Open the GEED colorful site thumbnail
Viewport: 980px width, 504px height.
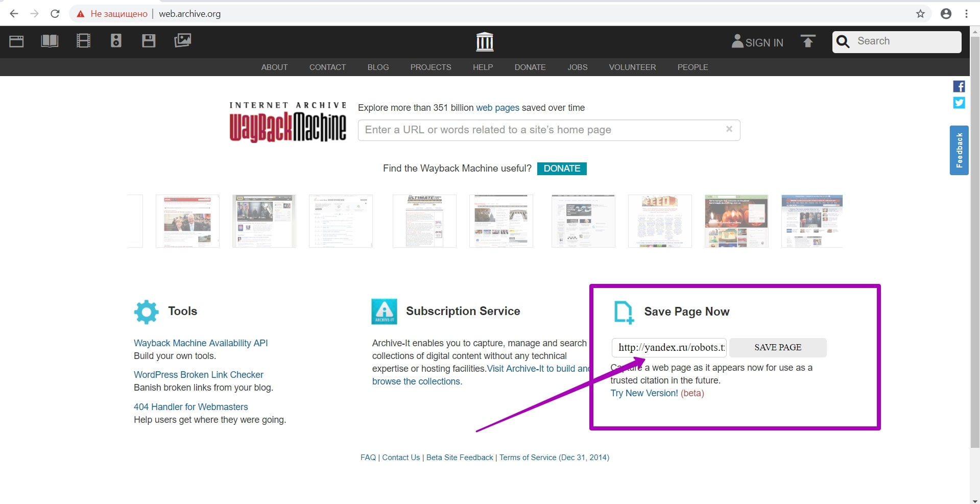point(660,221)
